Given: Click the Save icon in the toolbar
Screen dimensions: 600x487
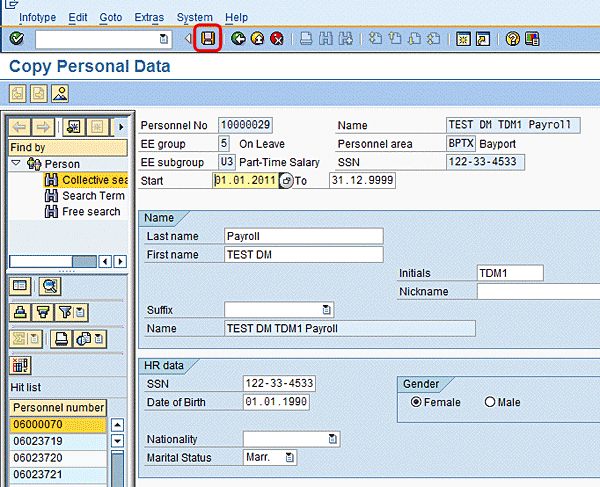Looking at the screenshot, I should coord(208,39).
